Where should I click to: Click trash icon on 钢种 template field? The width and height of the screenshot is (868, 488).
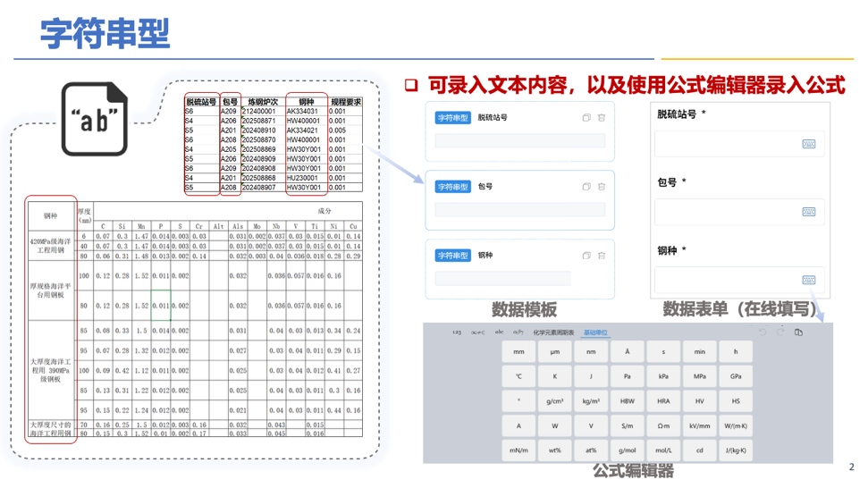(602, 256)
